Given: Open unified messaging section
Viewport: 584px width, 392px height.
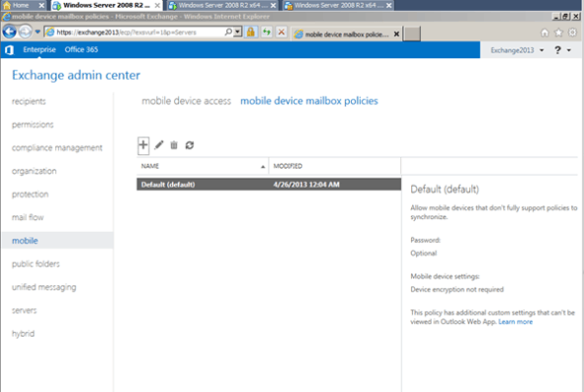Looking at the screenshot, I should point(43,287).
